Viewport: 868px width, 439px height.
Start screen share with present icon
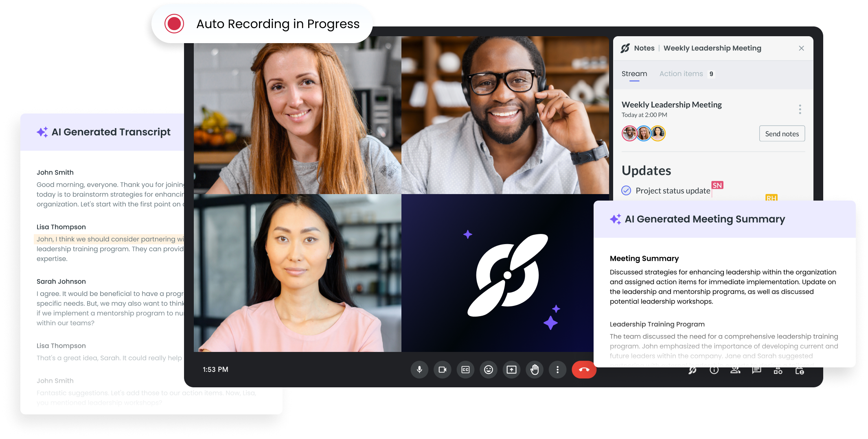click(x=512, y=369)
